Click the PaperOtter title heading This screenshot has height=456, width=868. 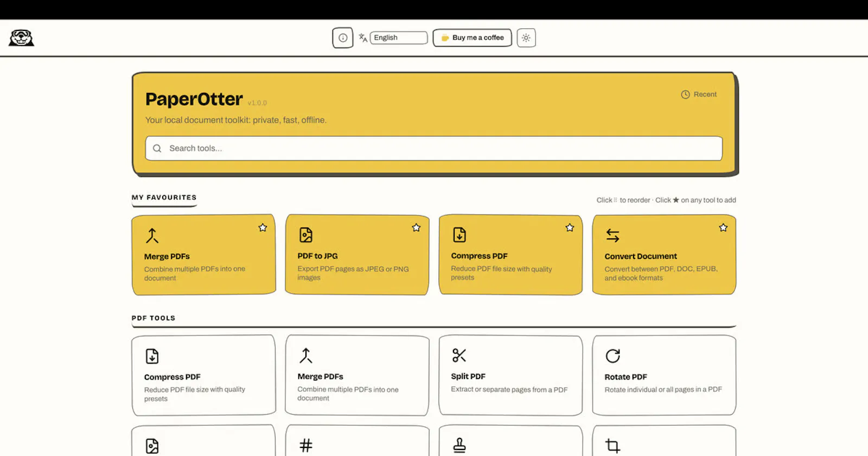click(194, 99)
